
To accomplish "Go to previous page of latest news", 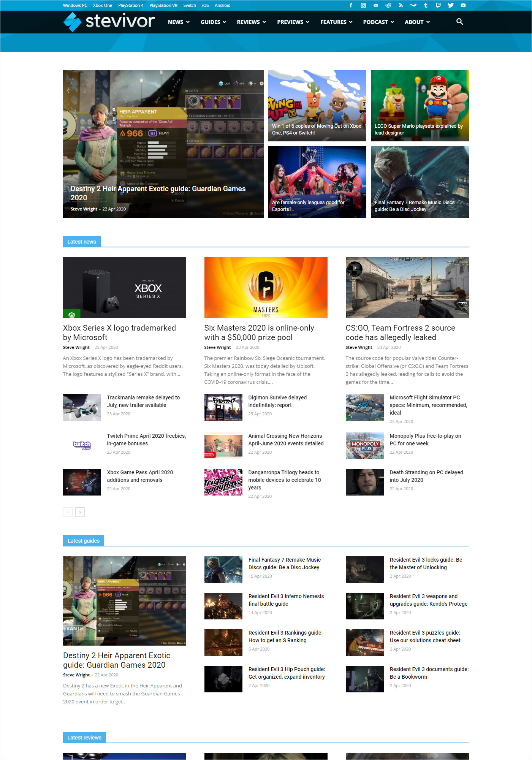I will (x=68, y=512).
